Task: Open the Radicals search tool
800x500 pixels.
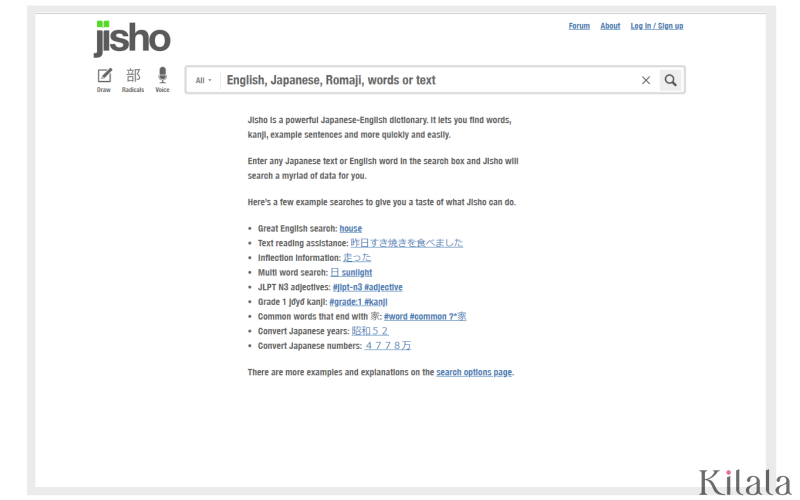Action: [133, 80]
